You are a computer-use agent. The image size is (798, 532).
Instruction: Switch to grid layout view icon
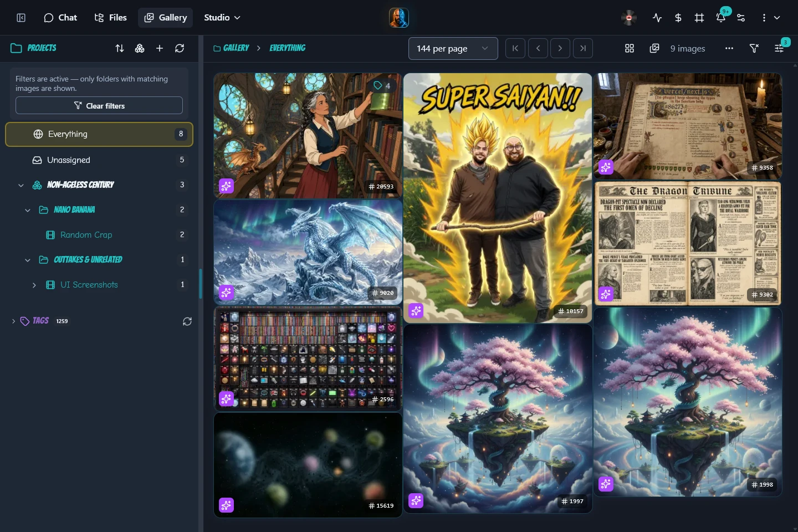(630, 48)
